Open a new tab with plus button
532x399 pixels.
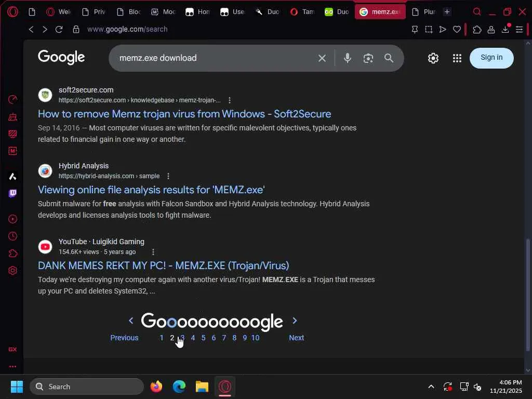447,12
